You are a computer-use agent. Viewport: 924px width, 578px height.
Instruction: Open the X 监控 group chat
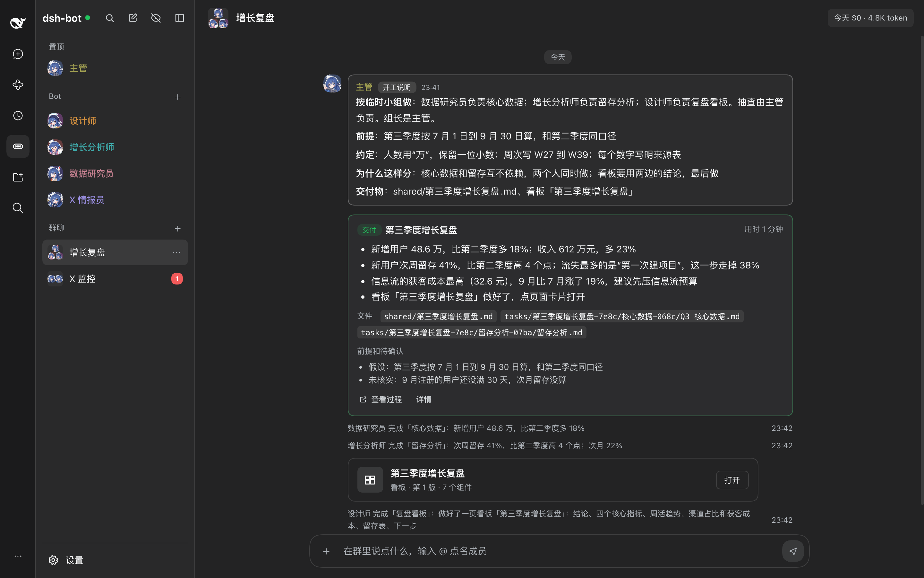pos(115,279)
